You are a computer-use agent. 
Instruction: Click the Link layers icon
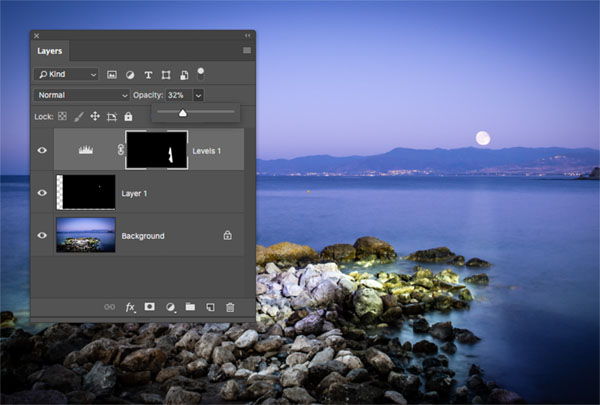(x=109, y=307)
